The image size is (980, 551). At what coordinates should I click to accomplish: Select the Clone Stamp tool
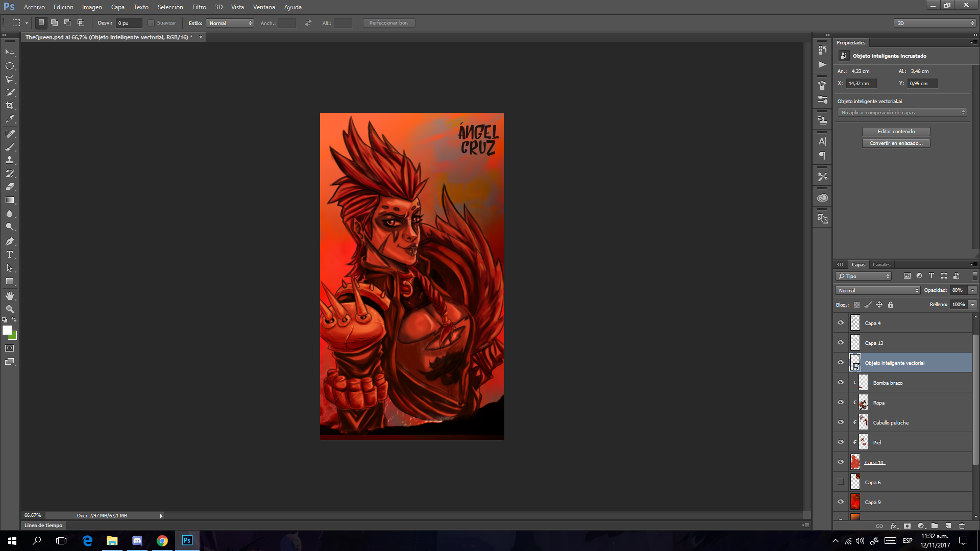pyautogui.click(x=10, y=160)
